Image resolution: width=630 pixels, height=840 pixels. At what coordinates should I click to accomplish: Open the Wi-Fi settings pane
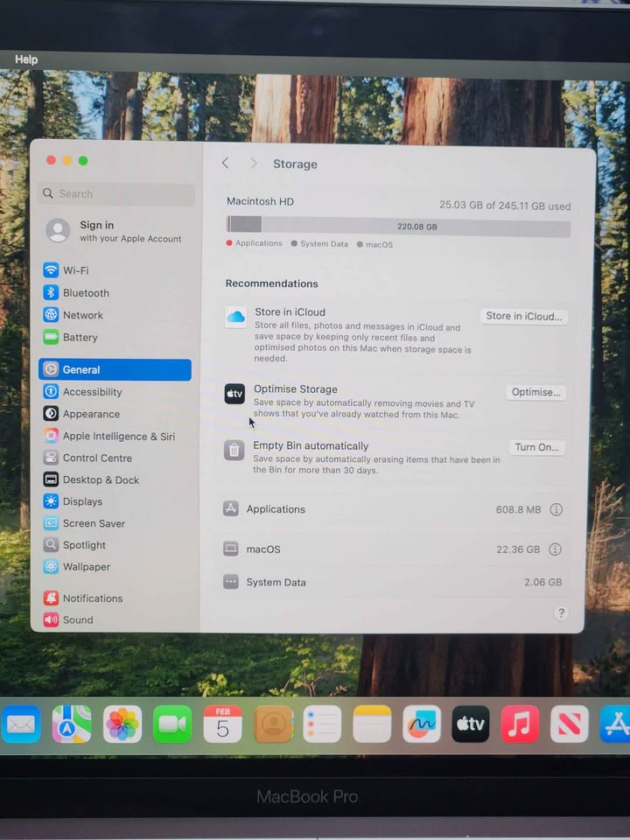pos(75,270)
